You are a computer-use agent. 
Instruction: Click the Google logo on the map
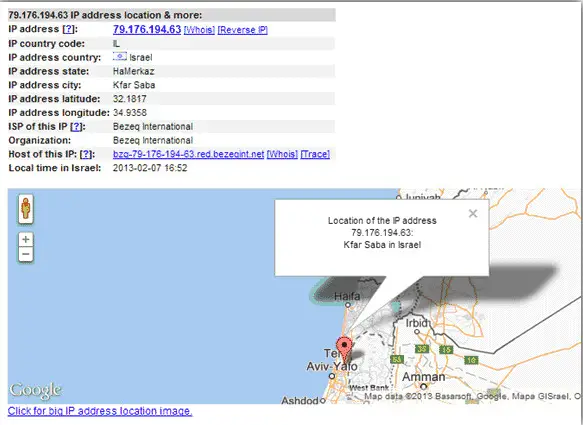pyautogui.click(x=35, y=390)
